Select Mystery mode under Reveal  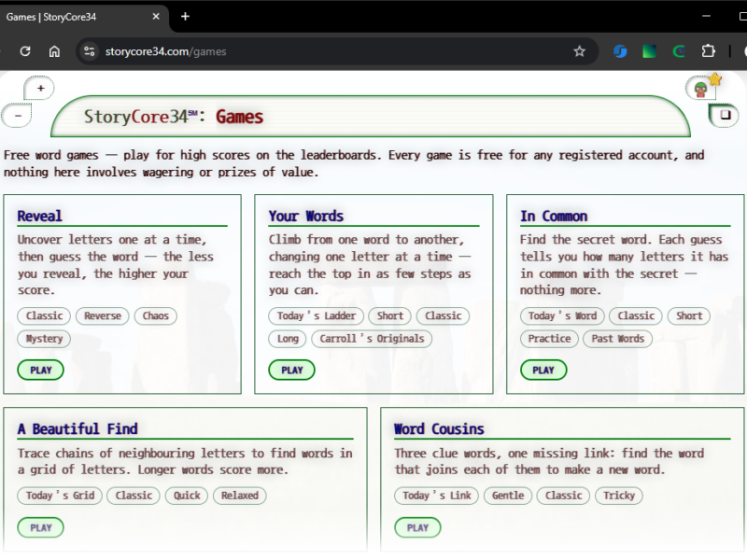(44, 339)
